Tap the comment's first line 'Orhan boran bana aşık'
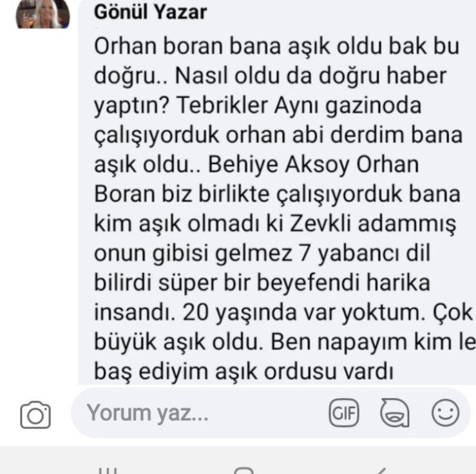The height and width of the screenshot is (474, 476). click(212, 46)
